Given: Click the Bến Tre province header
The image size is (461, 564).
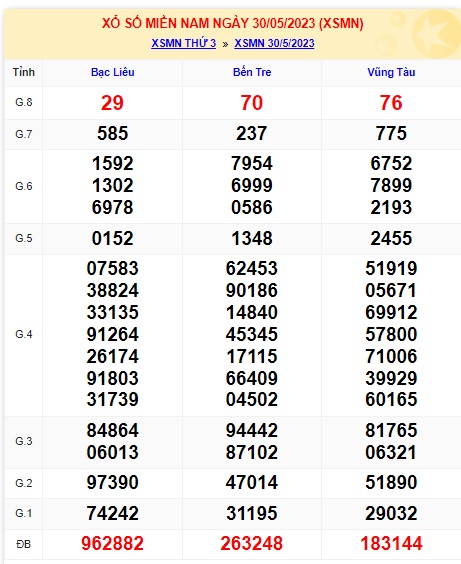Looking at the screenshot, I should pos(252,72).
